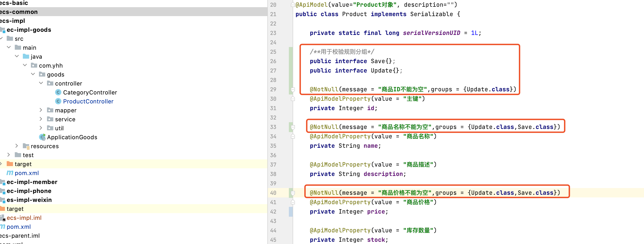Expand the service package
This screenshot has height=244, width=644.
pos(41,119)
